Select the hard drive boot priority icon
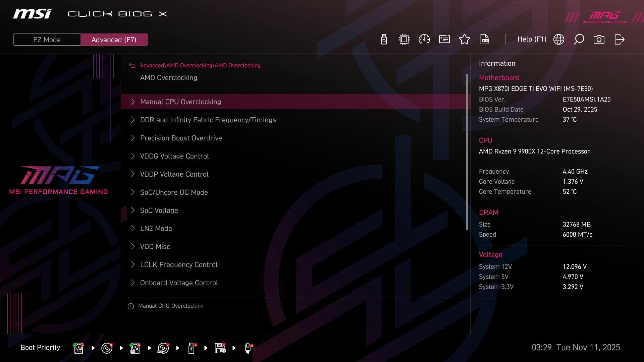The width and height of the screenshot is (644, 362). pyautogui.click(x=78, y=348)
